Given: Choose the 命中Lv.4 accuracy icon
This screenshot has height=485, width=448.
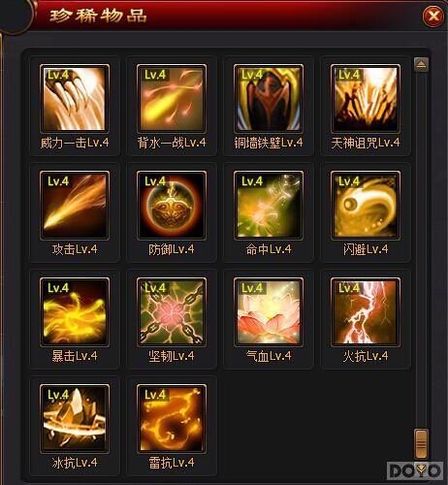Looking at the screenshot, I should (269, 206).
